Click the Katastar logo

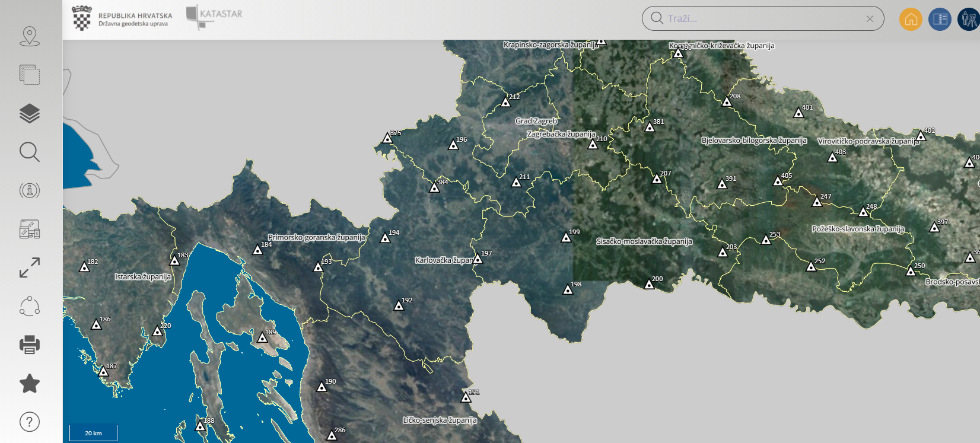click(214, 17)
